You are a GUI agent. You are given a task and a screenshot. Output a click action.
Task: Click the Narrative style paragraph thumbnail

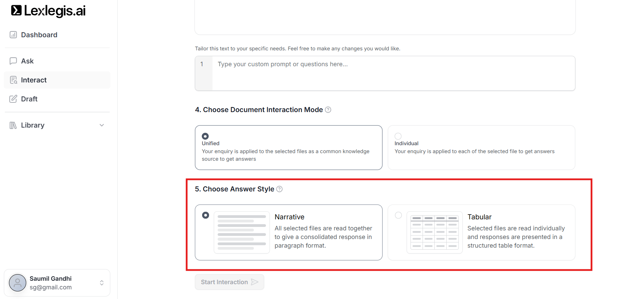point(242,232)
